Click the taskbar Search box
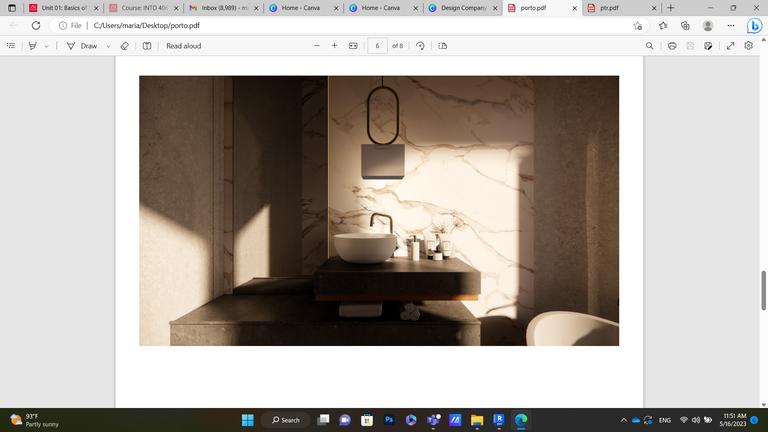768x432 pixels. pyautogui.click(x=286, y=420)
